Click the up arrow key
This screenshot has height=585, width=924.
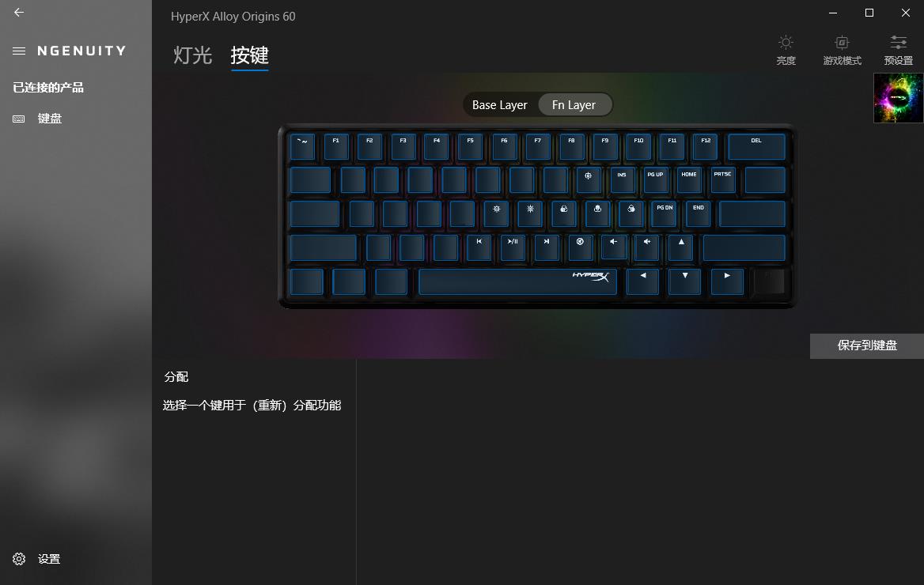[681, 247]
